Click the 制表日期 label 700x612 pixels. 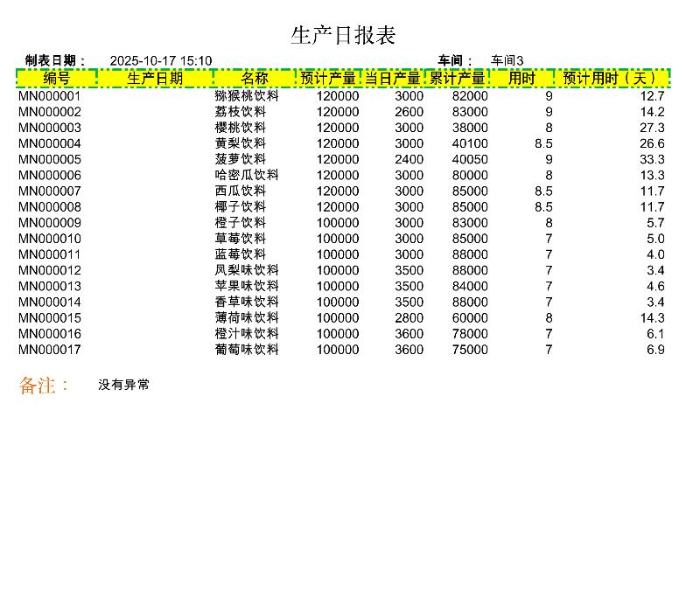[x=55, y=60]
